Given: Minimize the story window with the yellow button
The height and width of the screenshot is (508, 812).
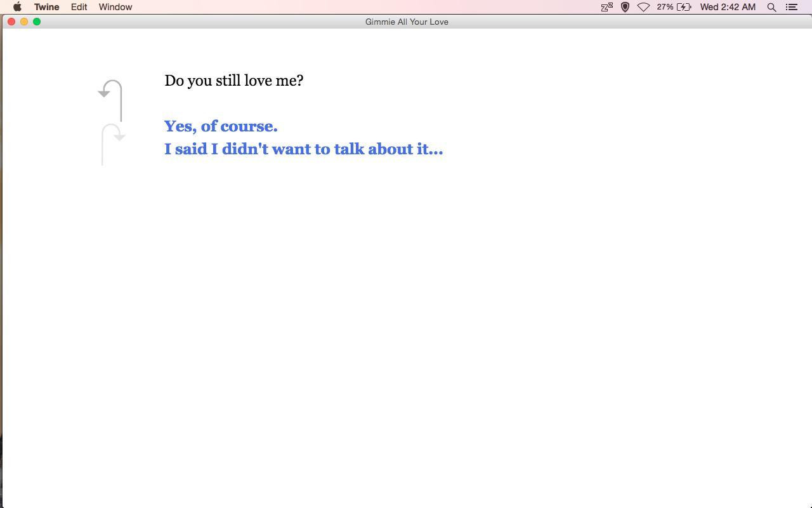Looking at the screenshot, I should [x=24, y=22].
